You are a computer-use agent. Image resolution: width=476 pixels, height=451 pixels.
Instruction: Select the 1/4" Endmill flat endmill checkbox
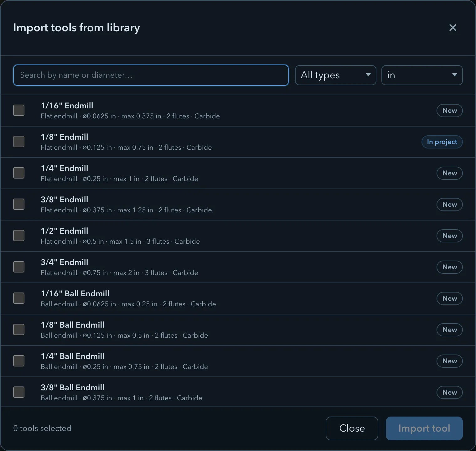[19, 173]
